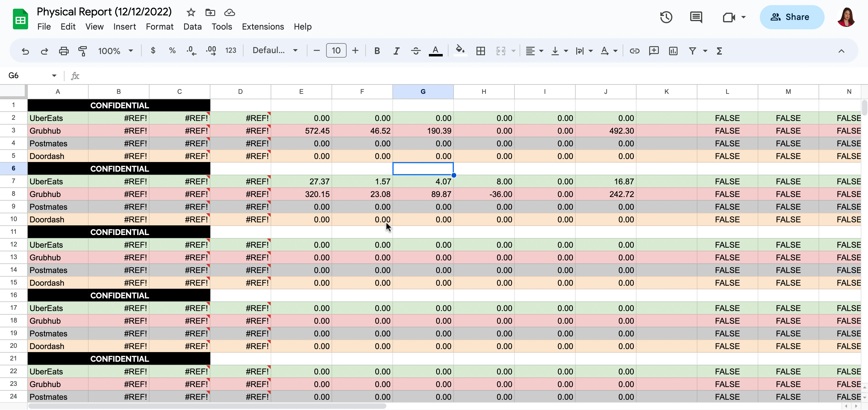Click the Share button

point(791,17)
